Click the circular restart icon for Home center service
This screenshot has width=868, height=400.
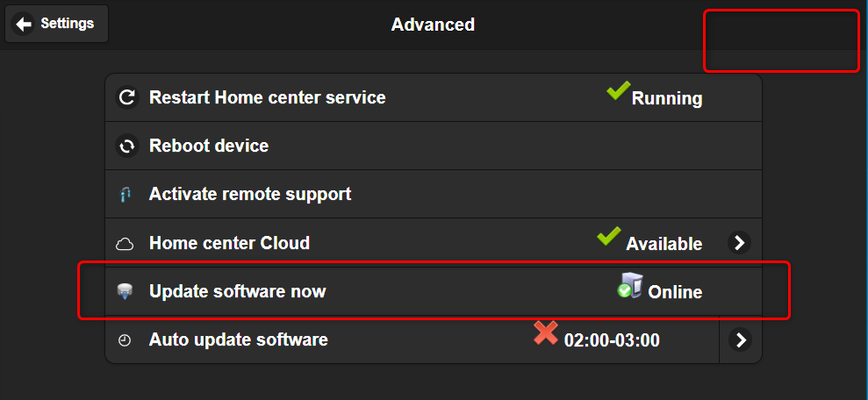pos(126,98)
